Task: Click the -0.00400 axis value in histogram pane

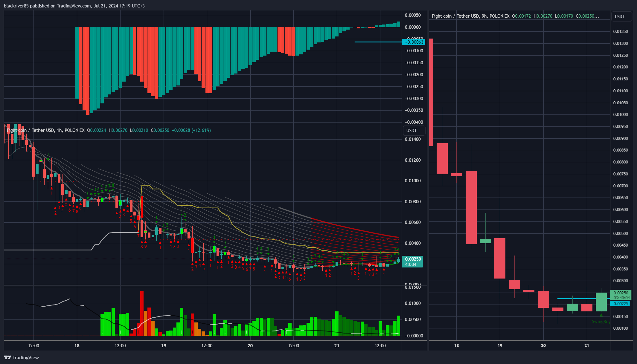Action: click(x=414, y=122)
